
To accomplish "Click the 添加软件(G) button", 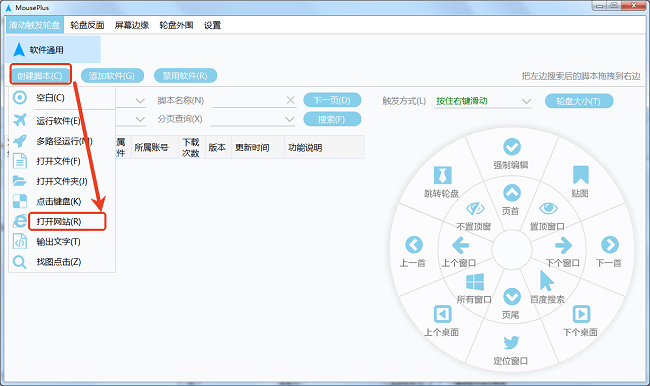I will coord(112,75).
